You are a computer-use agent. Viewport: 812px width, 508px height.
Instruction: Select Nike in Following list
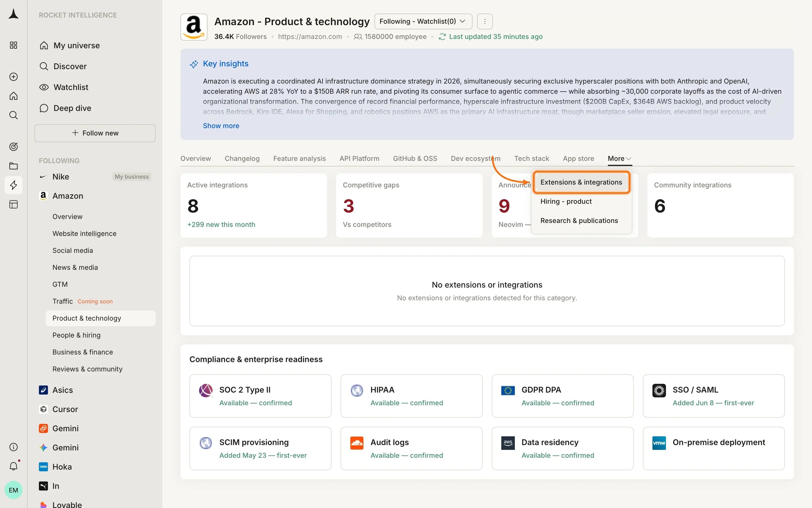tap(95, 177)
